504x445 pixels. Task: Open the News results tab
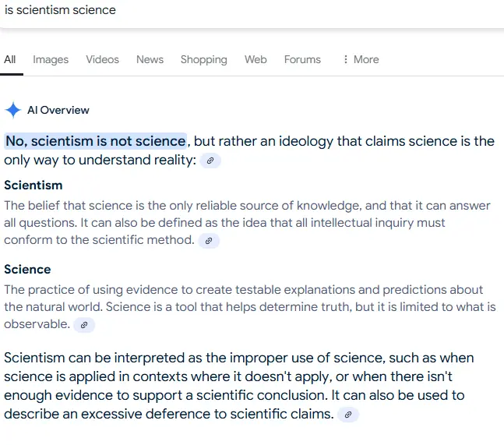150,59
